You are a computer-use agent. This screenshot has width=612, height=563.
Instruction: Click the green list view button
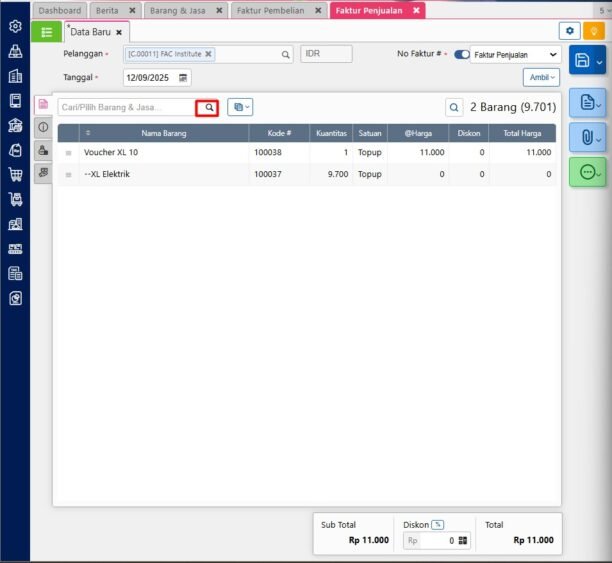[x=46, y=32]
